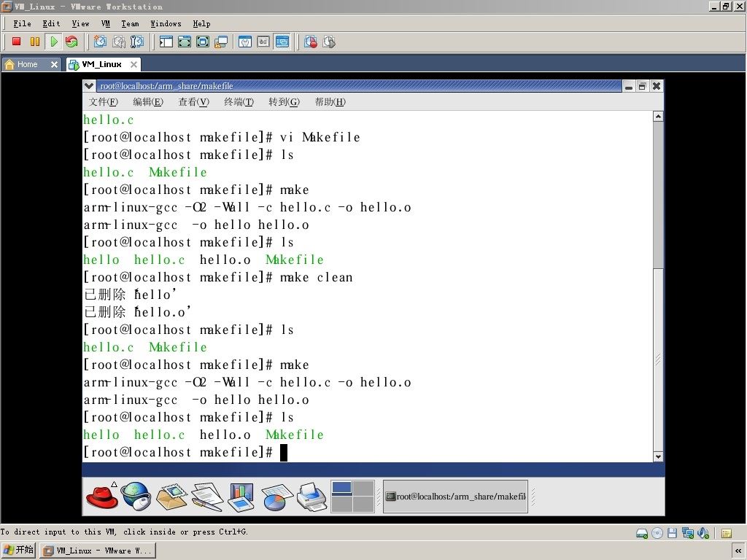Switch to quick switch mode icon

pos(185,42)
